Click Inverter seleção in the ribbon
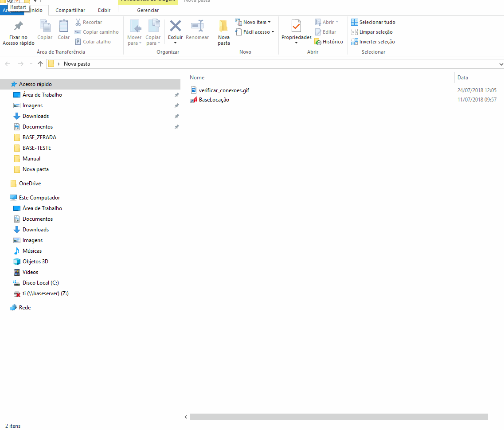 (x=373, y=42)
